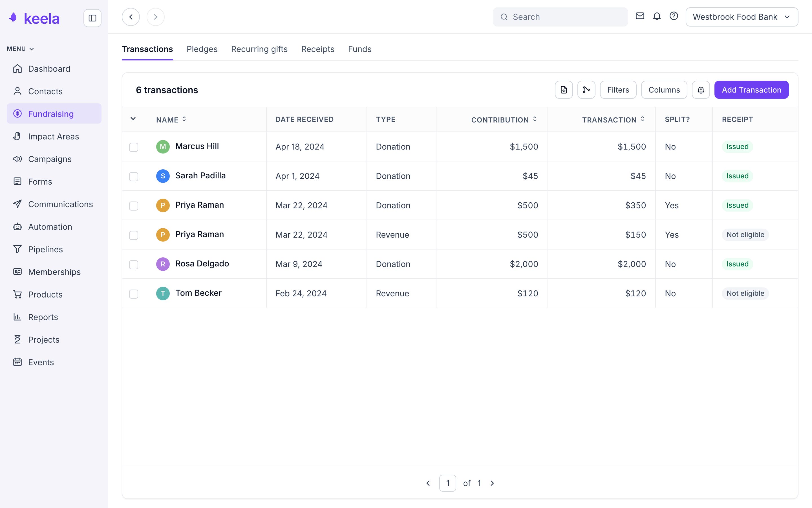Open Memberships card icon
812x508 pixels.
coord(17,271)
